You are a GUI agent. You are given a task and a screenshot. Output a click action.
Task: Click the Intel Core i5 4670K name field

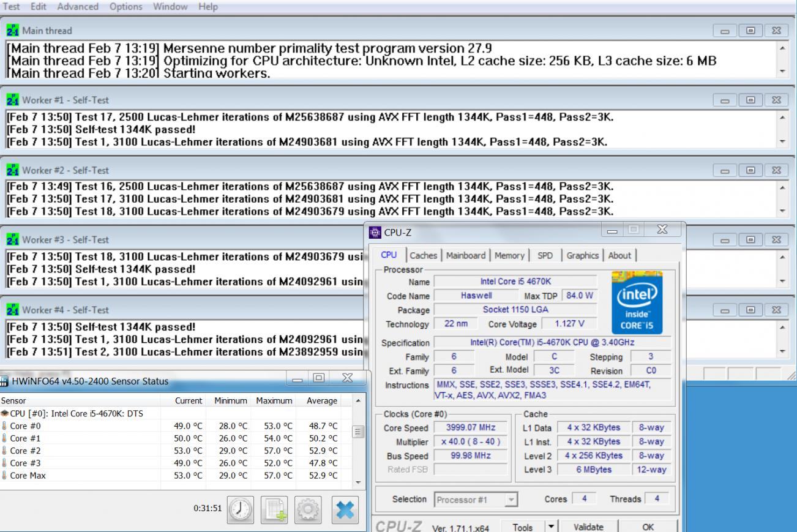point(515,282)
